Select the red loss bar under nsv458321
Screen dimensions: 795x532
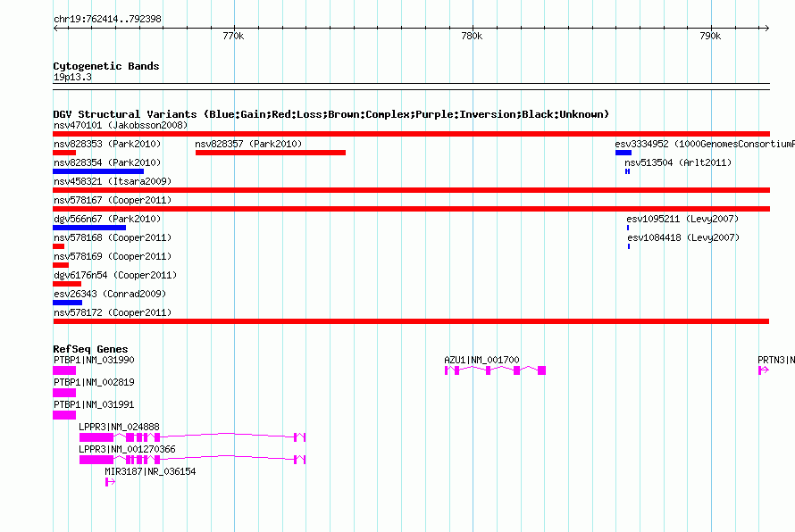(x=411, y=190)
